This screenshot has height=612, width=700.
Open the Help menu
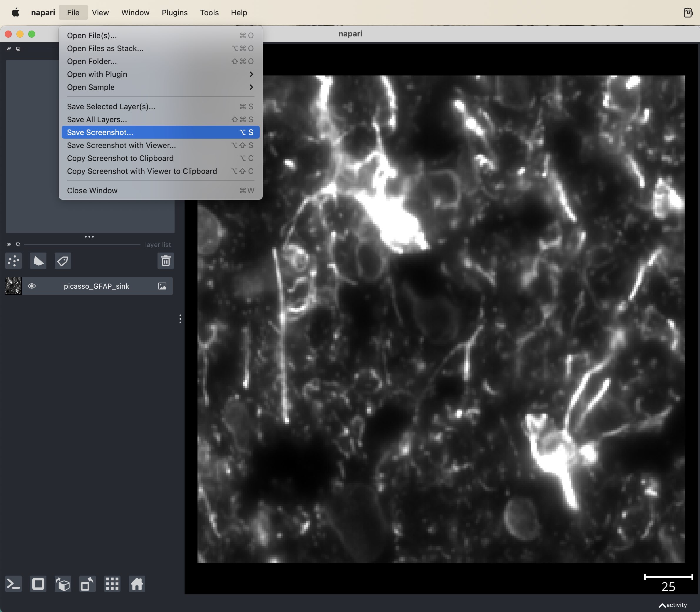point(239,13)
